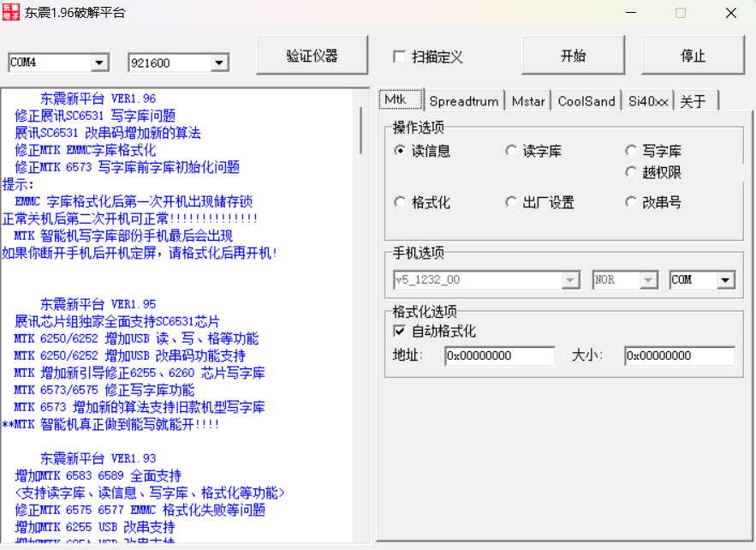Open the NOR flash type dropdown
Image resolution: width=756 pixels, height=550 pixels.
pos(648,280)
